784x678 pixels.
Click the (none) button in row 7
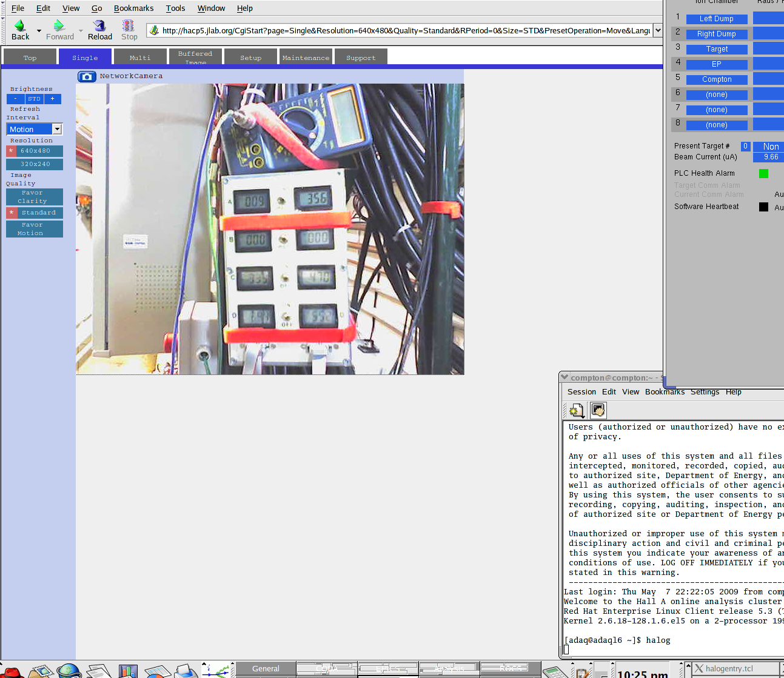click(x=717, y=110)
